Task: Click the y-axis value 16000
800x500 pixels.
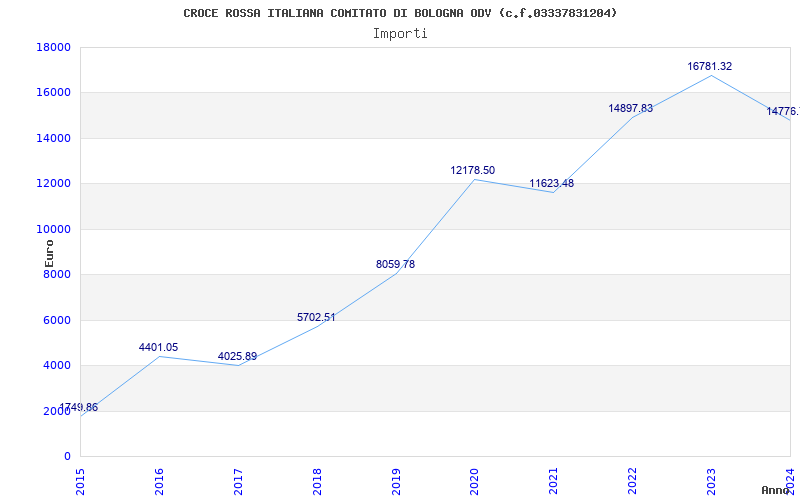Action: pos(53,93)
